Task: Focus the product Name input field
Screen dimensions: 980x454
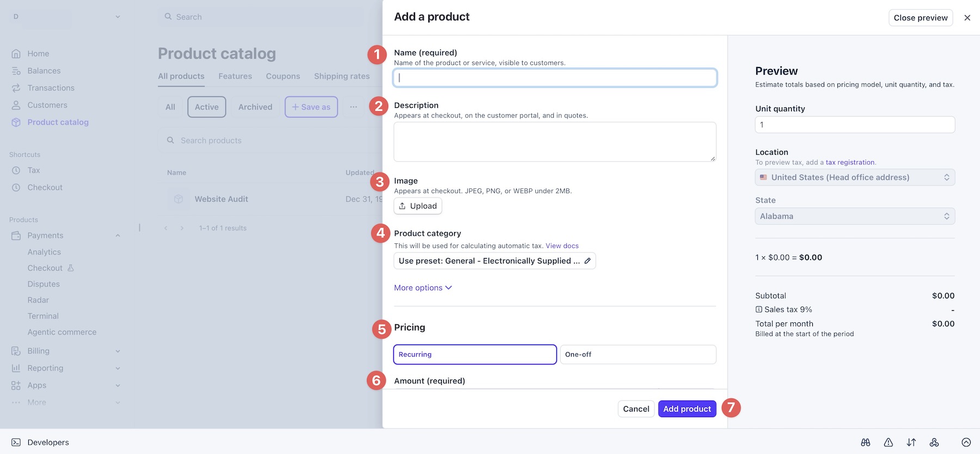Action: click(x=555, y=78)
